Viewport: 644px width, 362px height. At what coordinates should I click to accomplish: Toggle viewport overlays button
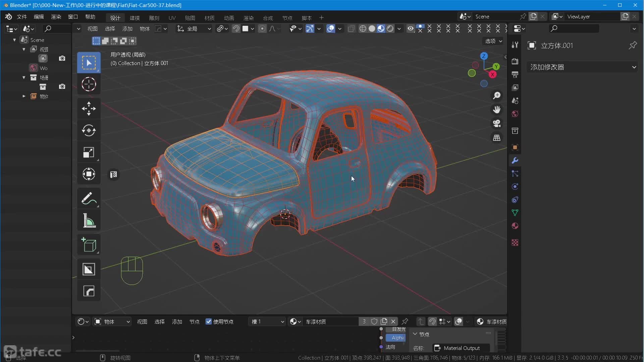(x=331, y=29)
